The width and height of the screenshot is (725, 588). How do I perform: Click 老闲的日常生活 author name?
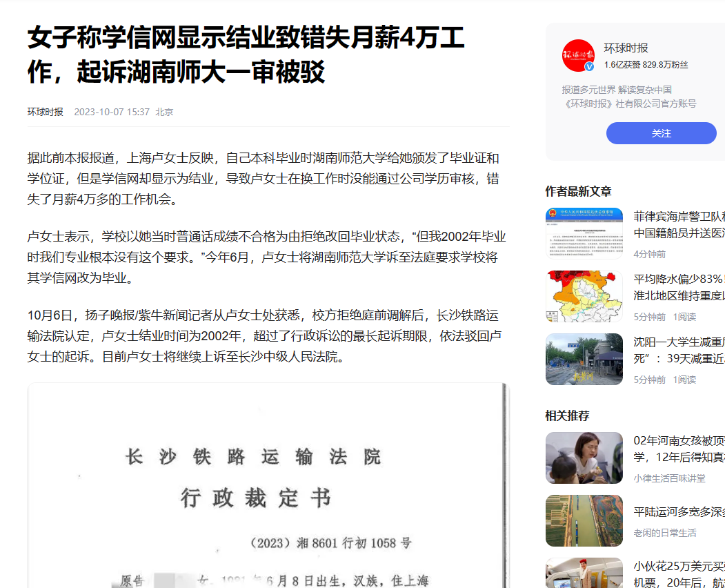click(x=665, y=533)
